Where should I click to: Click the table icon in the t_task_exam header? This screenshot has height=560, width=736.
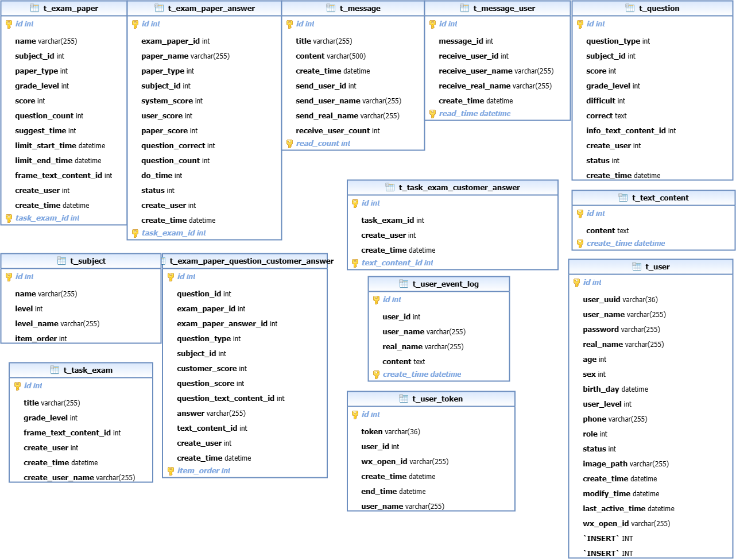[x=55, y=370]
